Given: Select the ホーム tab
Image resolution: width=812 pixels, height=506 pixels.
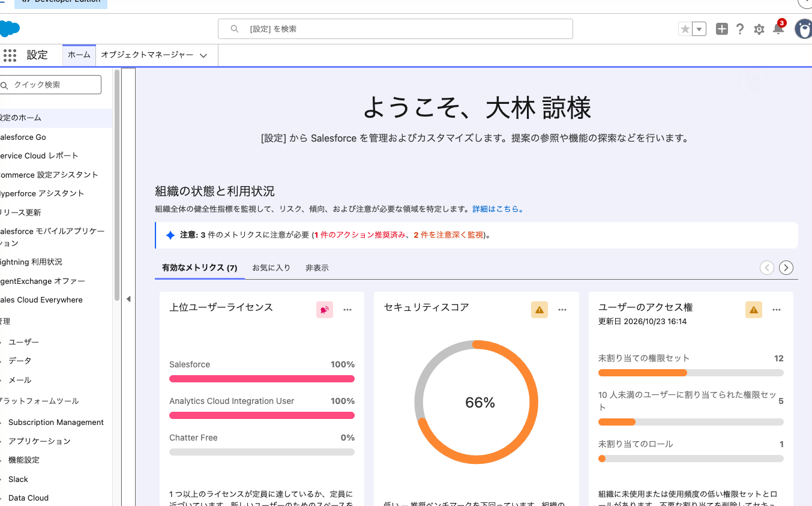Looking at the screenshot, I should pyautogui.click(x=79, y=55).
